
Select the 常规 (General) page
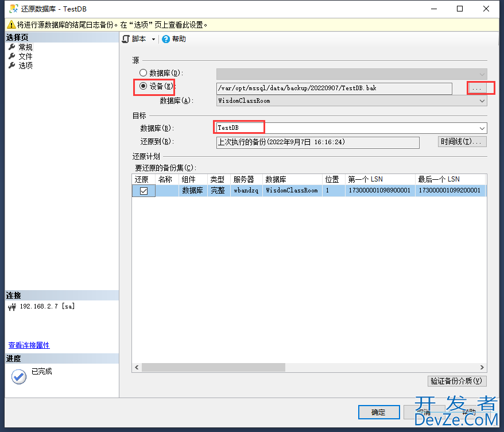[25, 47]
